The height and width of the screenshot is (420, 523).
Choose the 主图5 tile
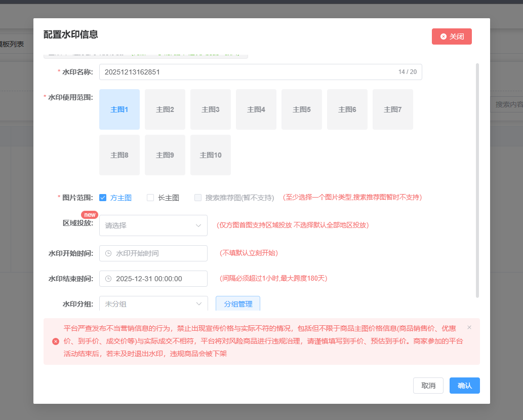tap(302, 109)
